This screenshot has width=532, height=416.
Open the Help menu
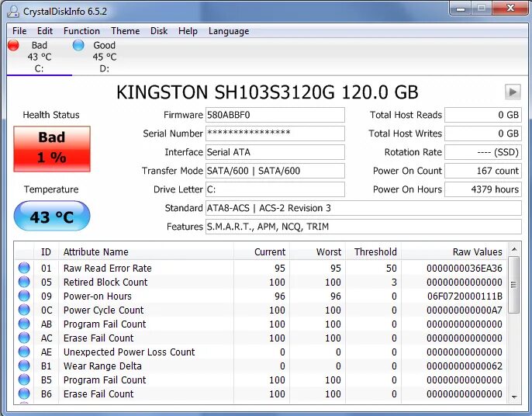click(x=188, y=31)
